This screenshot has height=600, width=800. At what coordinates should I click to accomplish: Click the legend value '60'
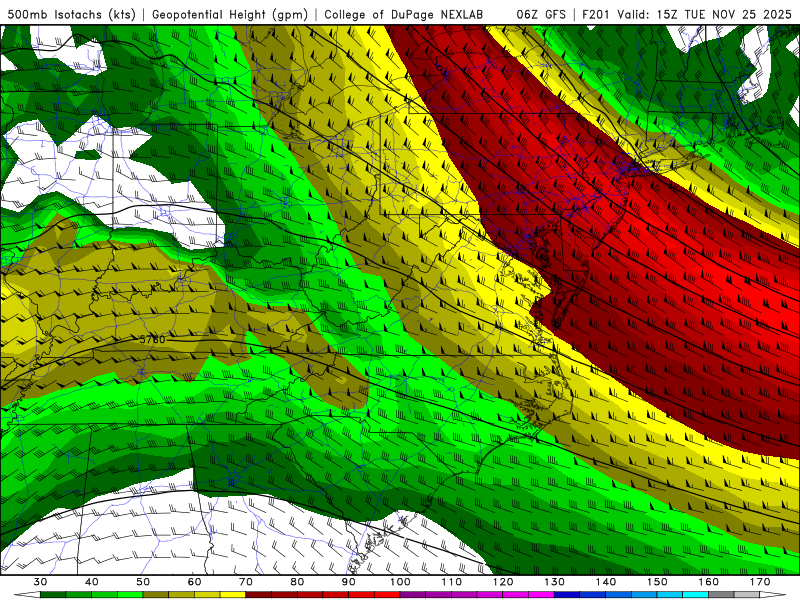tap(194, 582)
